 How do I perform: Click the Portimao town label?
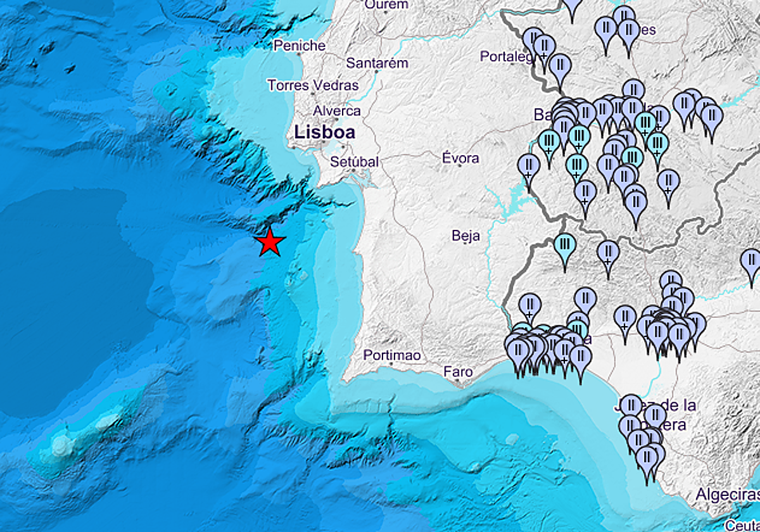pyautogui.click(x=393, y=355)
